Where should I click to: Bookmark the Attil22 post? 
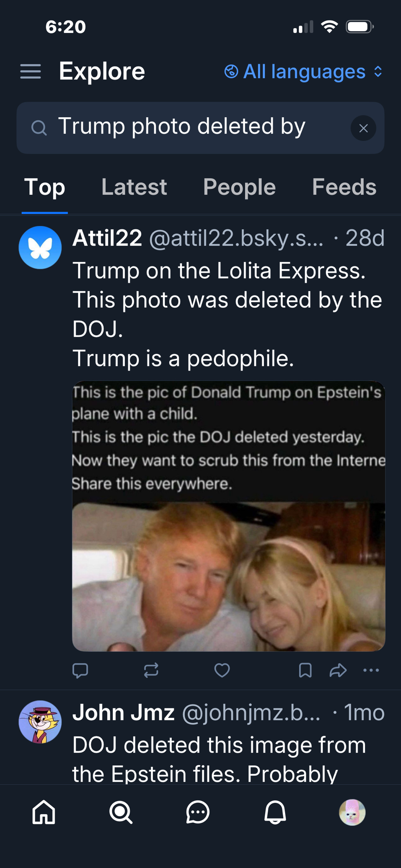click(x=305, y=671)
